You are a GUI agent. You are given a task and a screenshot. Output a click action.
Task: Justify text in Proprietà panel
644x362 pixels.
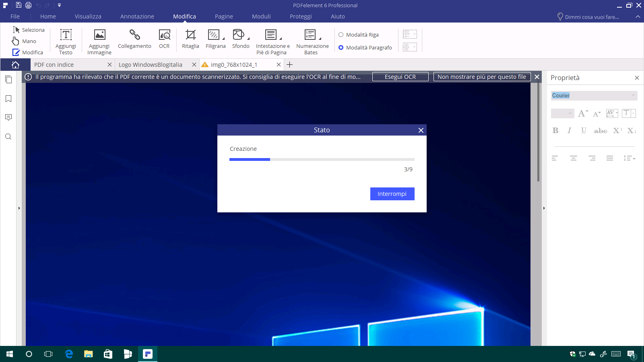610,158
